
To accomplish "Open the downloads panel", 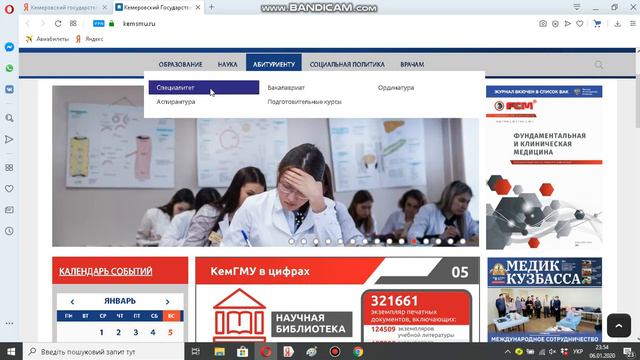I will click(618, 24).
